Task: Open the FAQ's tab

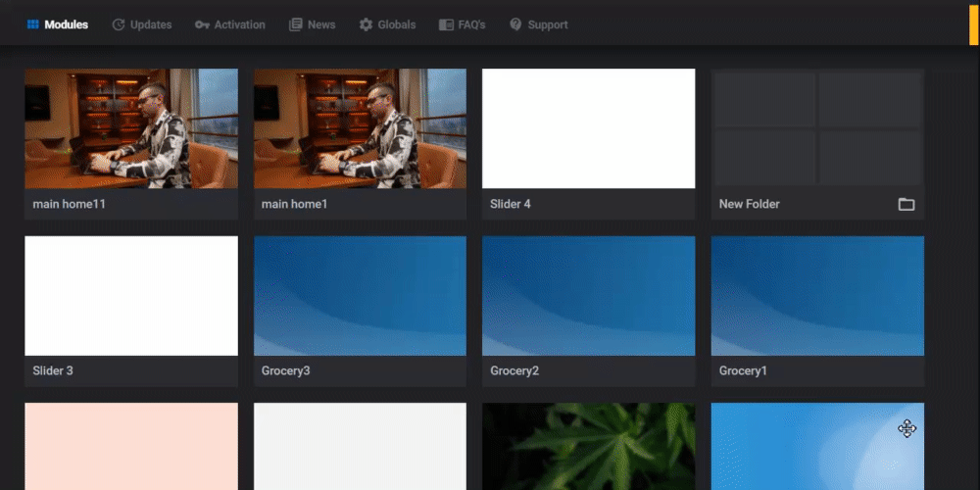Action: pyautogui.click(x=462, y=25)
